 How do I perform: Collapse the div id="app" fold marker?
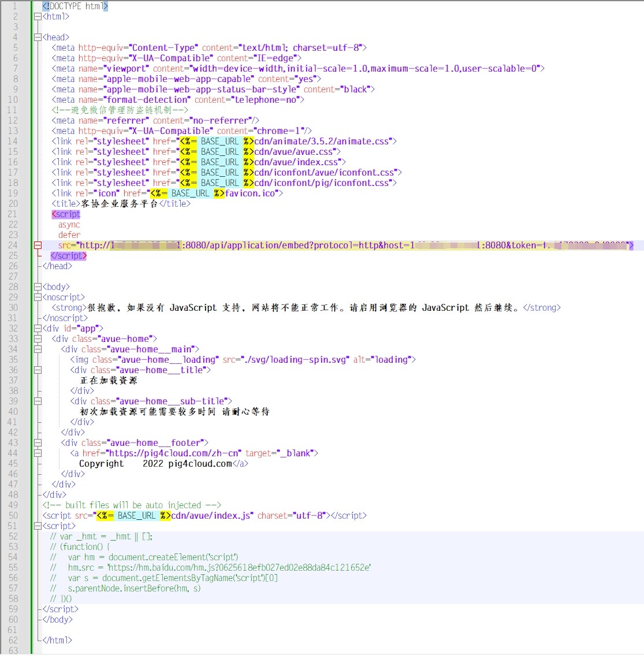click(x=38, y=328)
